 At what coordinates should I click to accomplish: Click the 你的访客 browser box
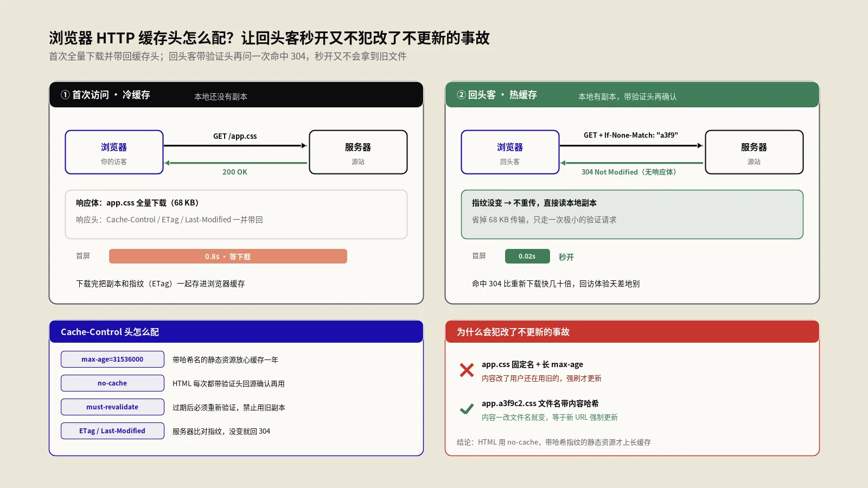(114, 152)
